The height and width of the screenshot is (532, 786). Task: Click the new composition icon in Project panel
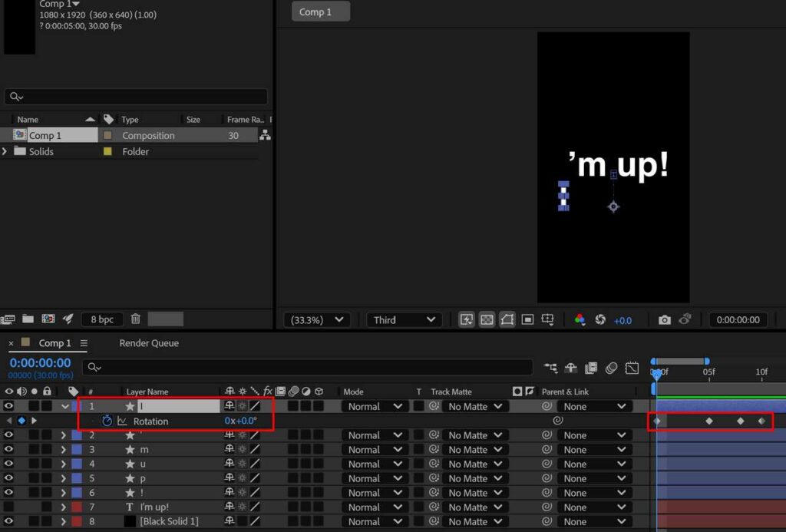click(48, 319)
